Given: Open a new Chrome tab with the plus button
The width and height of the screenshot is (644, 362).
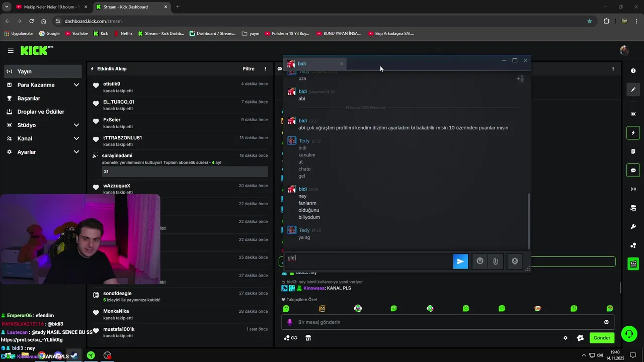Looking at the screenshot, I should click(x=178, y=7).
